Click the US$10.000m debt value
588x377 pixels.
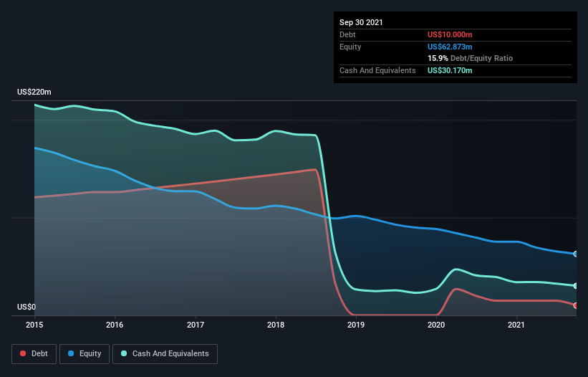(450, 34)
